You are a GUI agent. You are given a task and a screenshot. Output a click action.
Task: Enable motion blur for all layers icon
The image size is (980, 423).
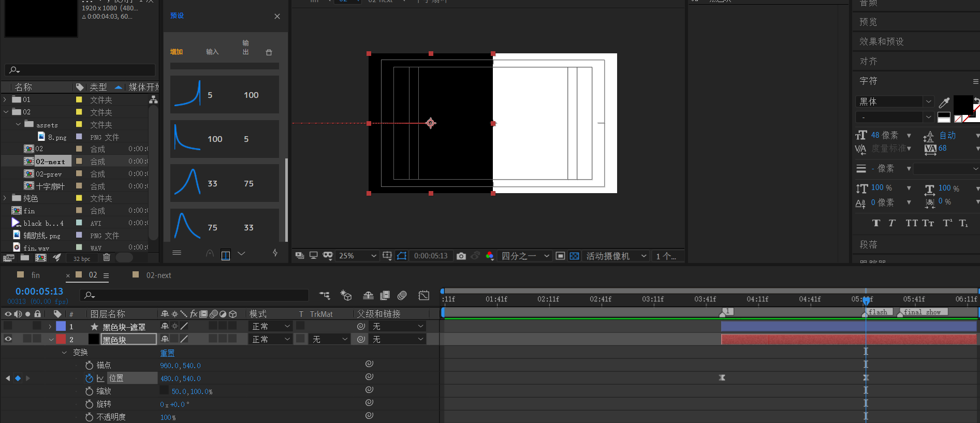(402, 295)
